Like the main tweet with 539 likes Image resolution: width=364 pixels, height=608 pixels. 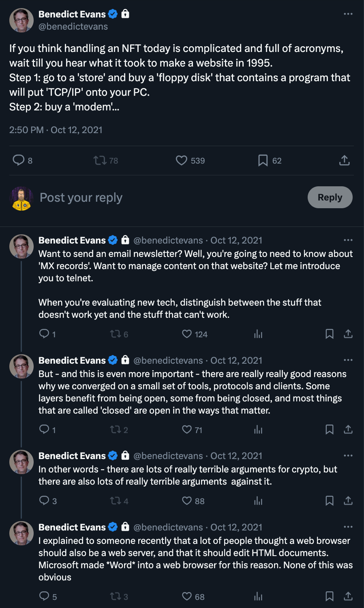click(182, 160)
